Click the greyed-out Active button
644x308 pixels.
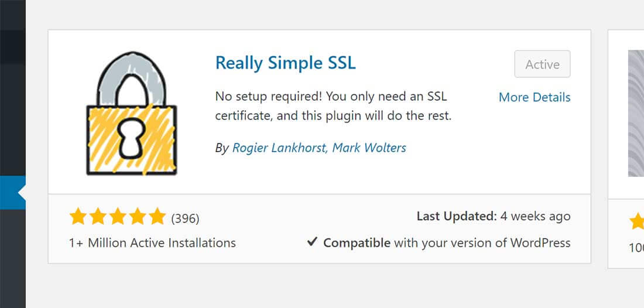[542, 64]
